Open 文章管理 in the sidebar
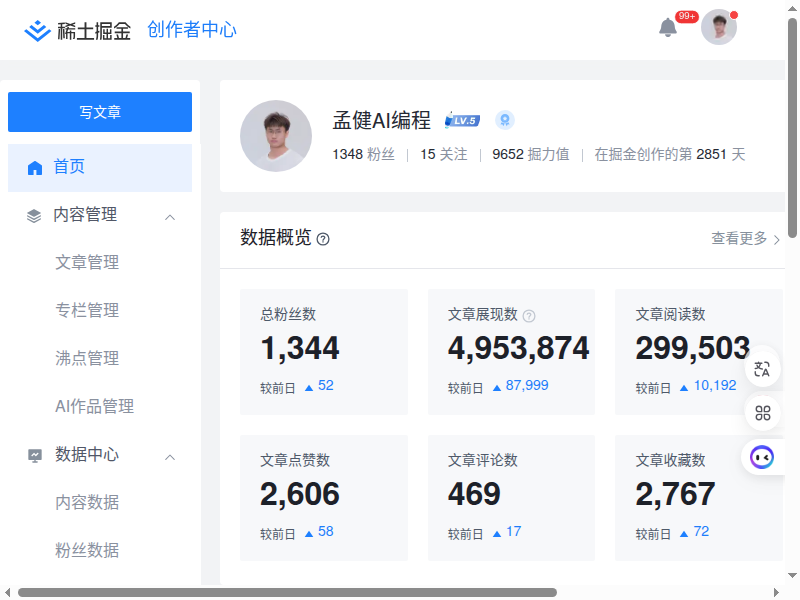Screen dimensions: 800x600 coord(87,263)
